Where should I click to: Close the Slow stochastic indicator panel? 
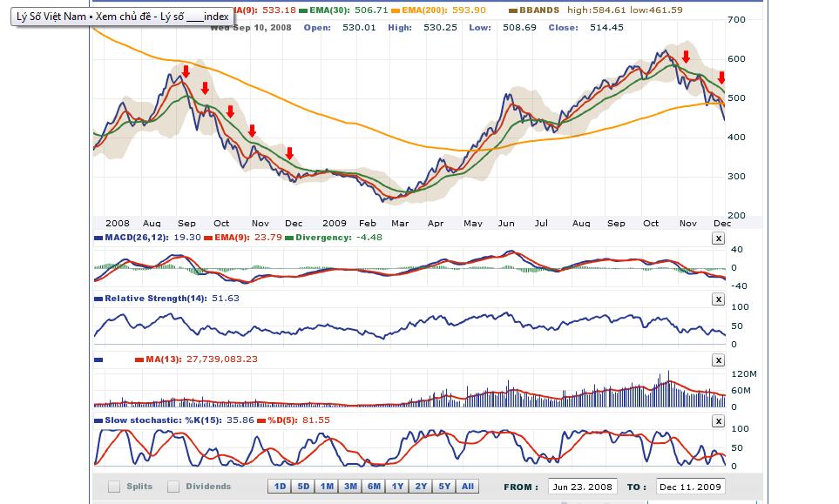(x=718, y=421)
